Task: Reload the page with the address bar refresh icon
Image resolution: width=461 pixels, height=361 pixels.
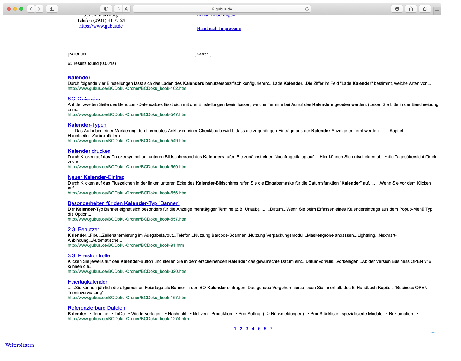Action: coord(307,9)
